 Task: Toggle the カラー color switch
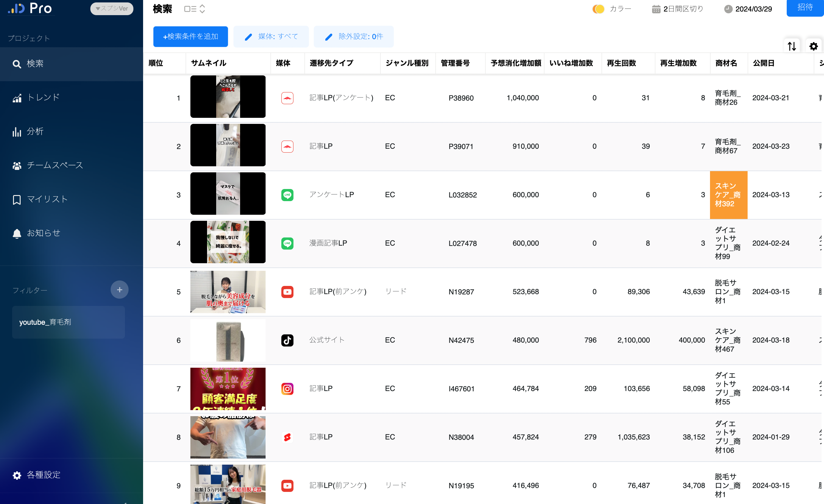pos(598,9)
